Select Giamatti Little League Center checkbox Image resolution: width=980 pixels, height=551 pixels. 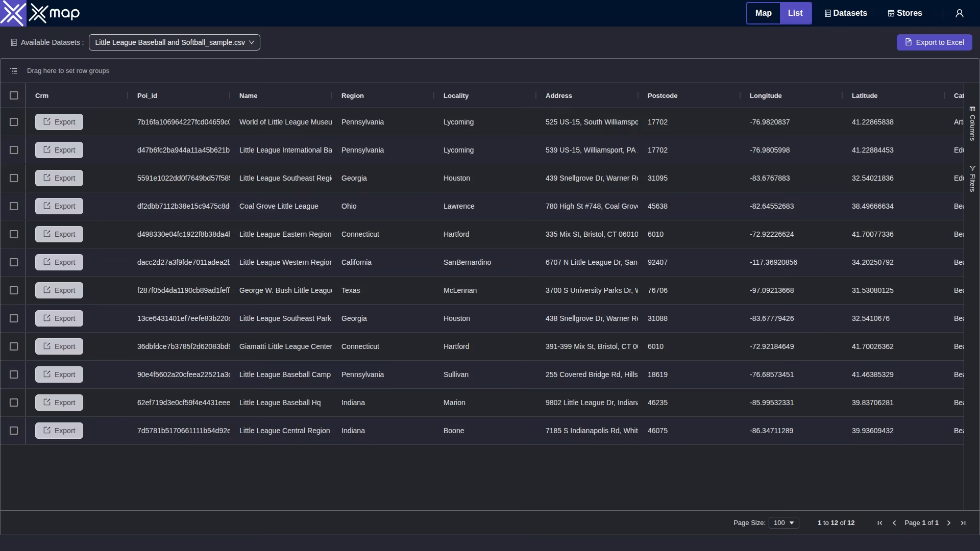(14, 346)
